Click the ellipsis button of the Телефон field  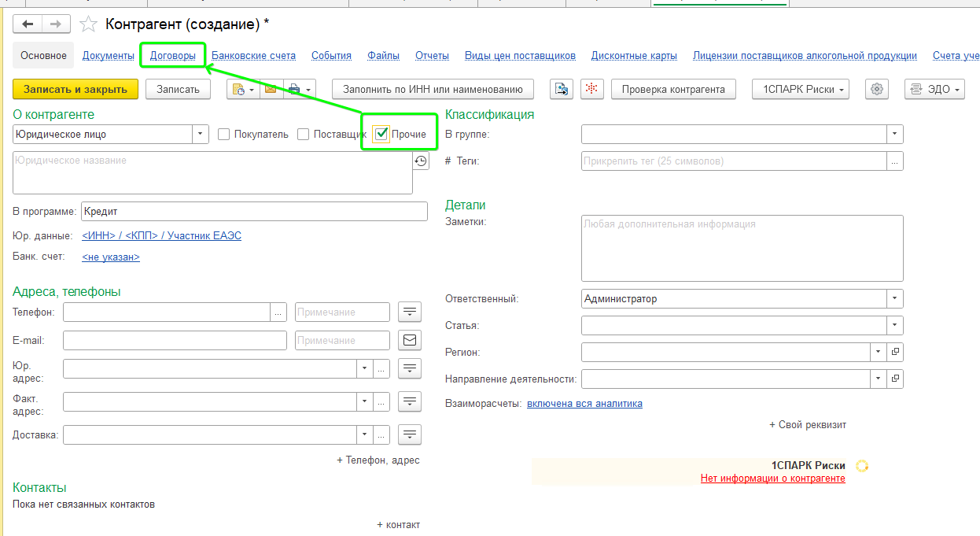278,312
